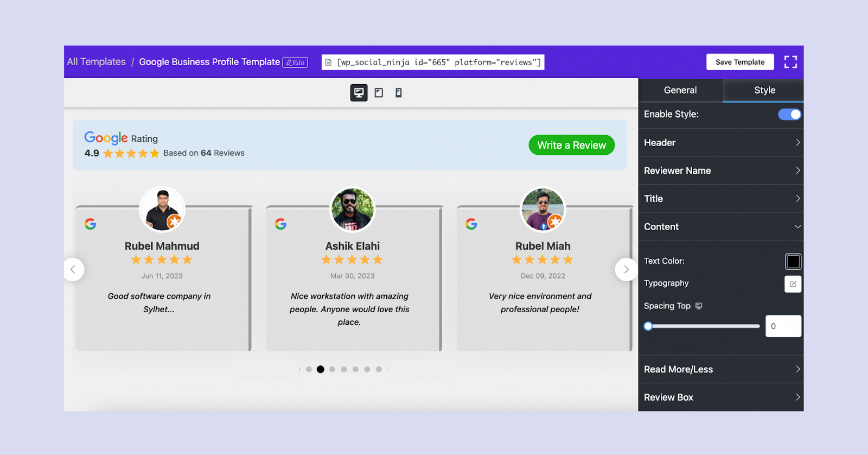This screenshot has width=868, height=455.
Task: Expand the Header style section
Action: (x=721, y=143)
